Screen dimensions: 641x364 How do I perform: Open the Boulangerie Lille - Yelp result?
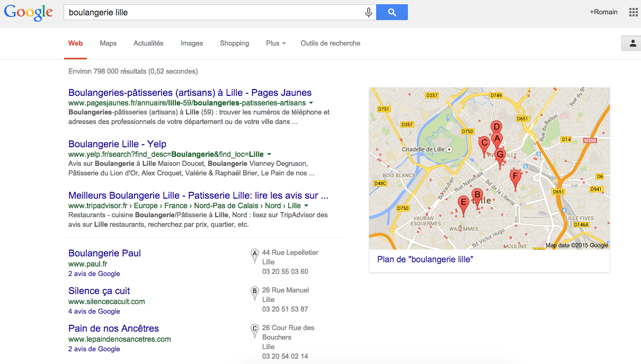[117, 144]
